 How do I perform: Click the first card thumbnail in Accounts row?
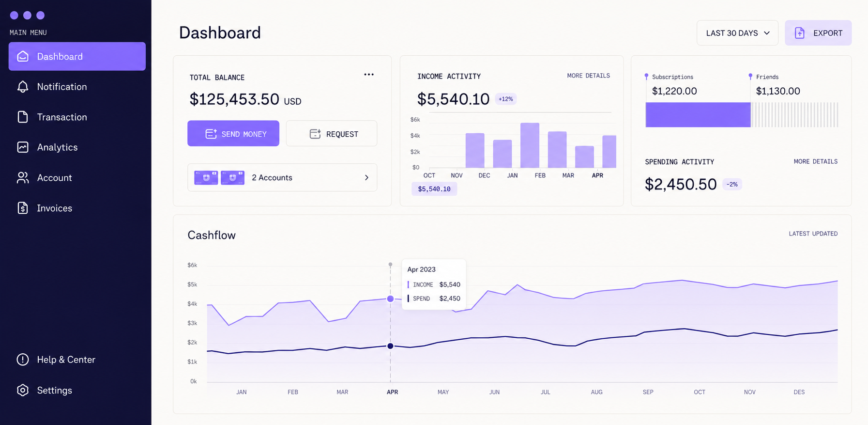206,177
